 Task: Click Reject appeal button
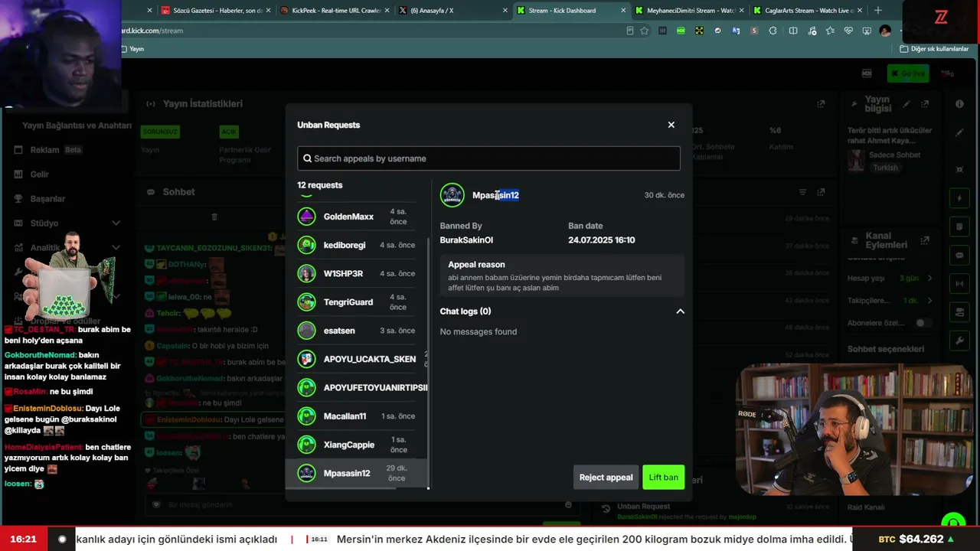pos(606,478)
